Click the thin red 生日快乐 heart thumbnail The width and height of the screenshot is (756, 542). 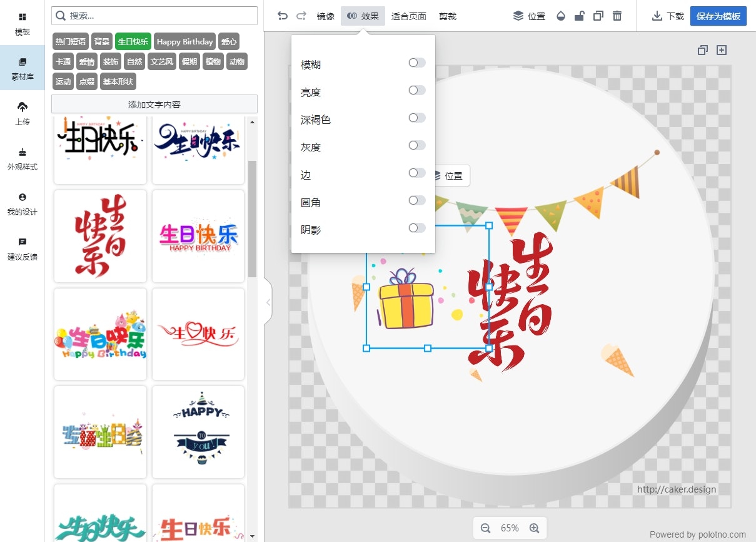coord(198,334)
